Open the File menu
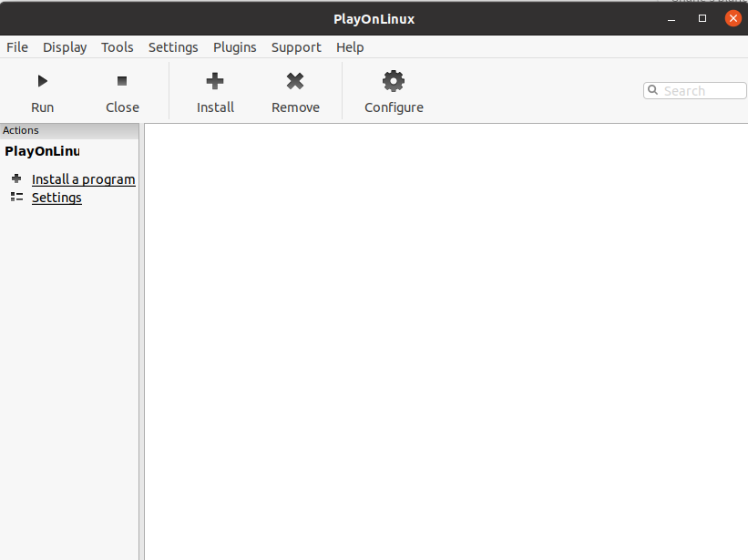The height and width of the screenshot is (560, 748). click(x=17, y=47)
